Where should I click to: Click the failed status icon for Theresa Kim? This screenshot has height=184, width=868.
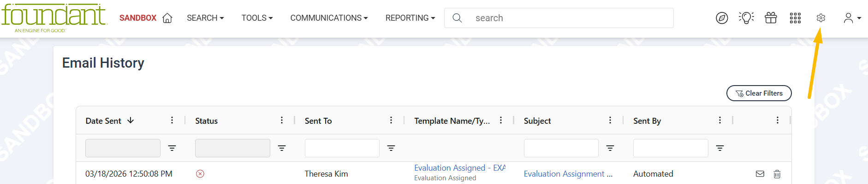[200, 174]
